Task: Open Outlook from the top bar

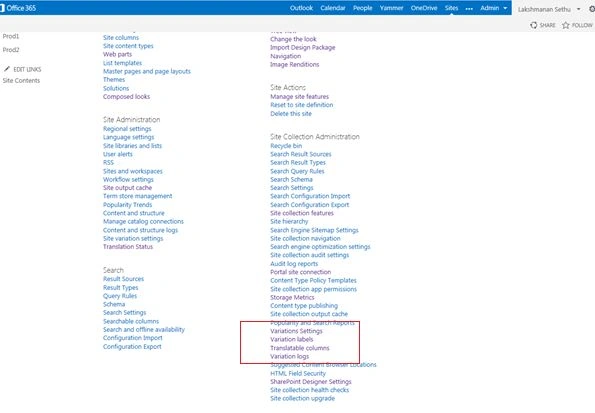Action: click(x=301, y=8)
